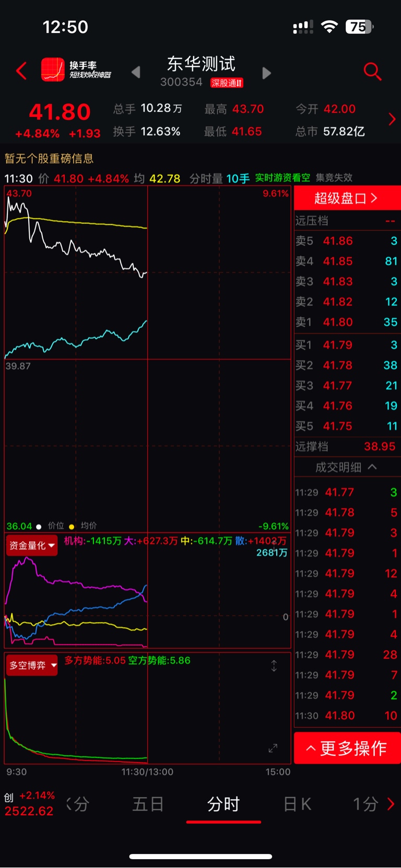Select 卖5 price 41.86 row
Viewport: 401px width, 868px height.
click(x=347, y=241)
